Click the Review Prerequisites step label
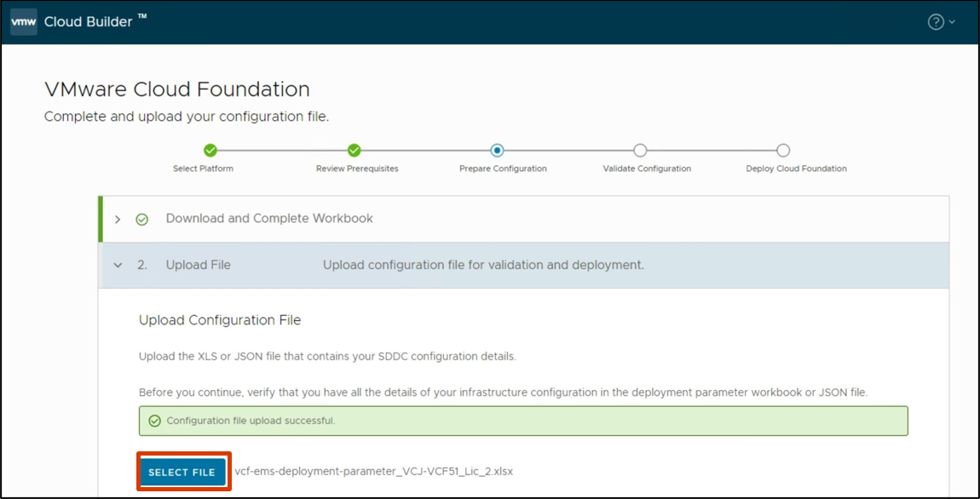 (357, 169)
